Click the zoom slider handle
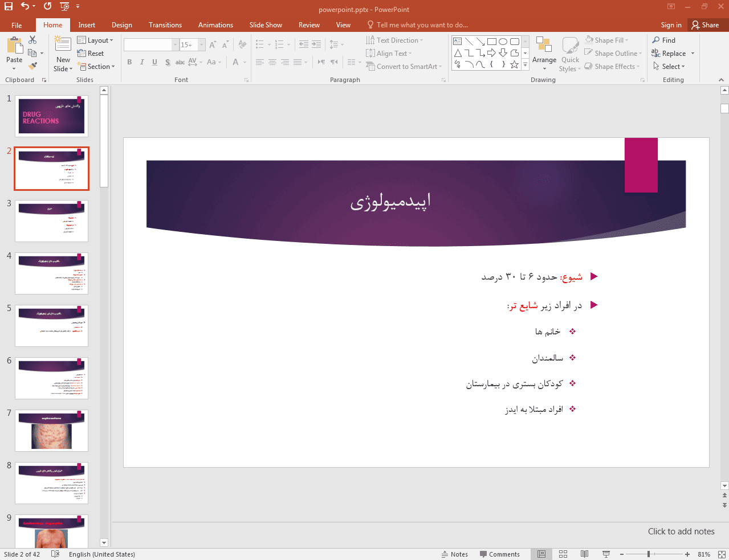This screenshot has width=729, height=560. tap(649, 554)
